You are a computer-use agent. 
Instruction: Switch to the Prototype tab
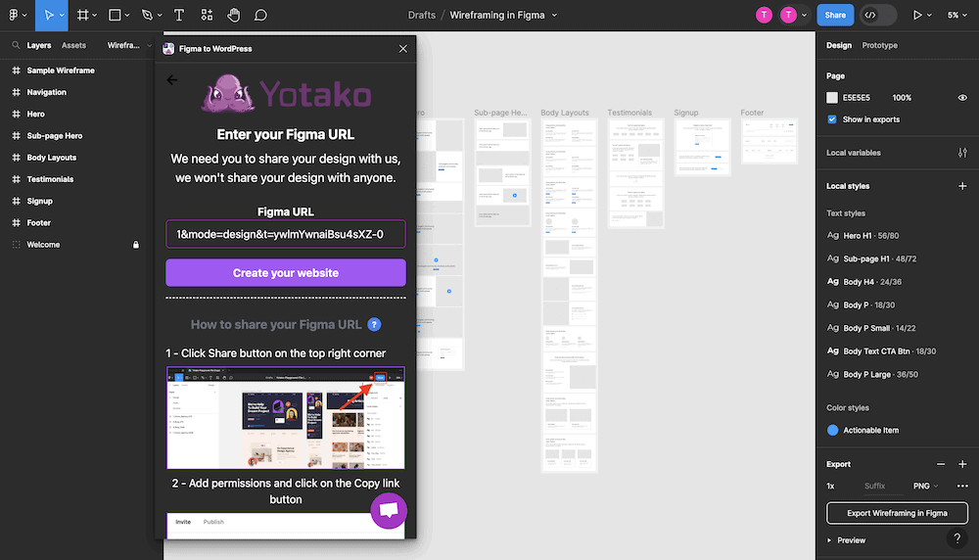(880, 45)
